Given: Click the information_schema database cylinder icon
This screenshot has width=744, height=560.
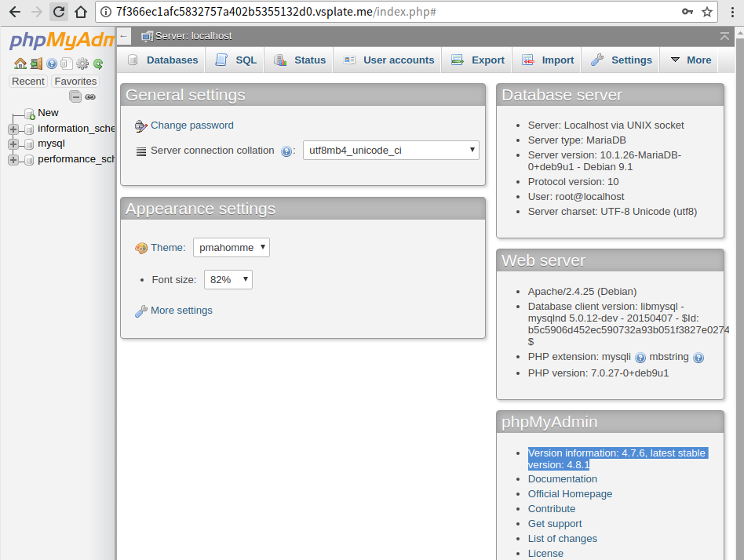Looking at the screenshot, I should point(28,129).
